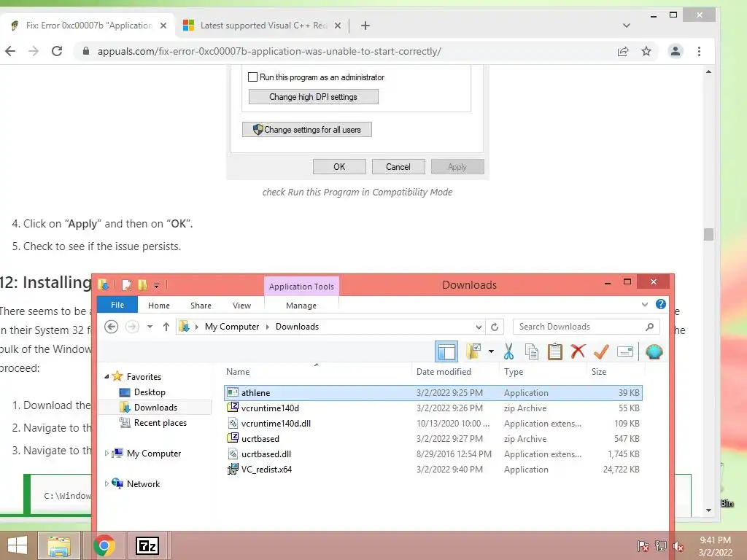747x560 pixels.
Task: Open recent locations dropdown arrow
Action: point(150,327)
